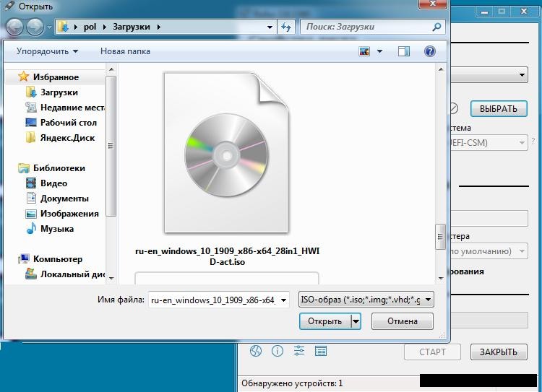
Task: Click the Forward navigation arrow
Action: tap(35, 27)
